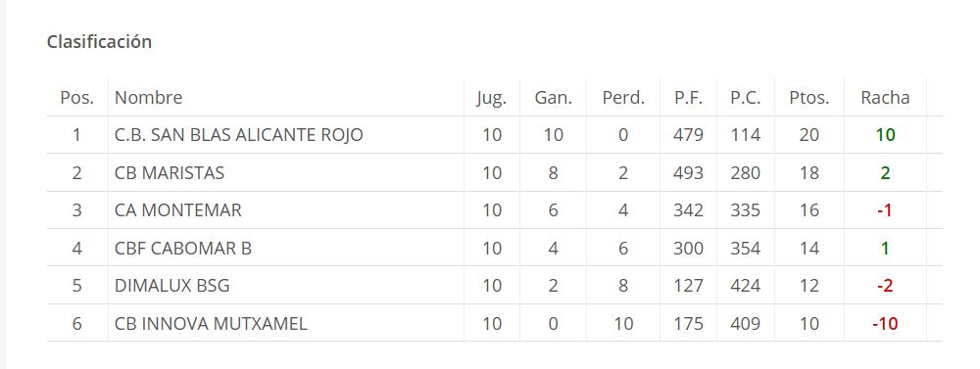Click the Clasificación heading
This screenshot has height=369, width=980.
[x=99, y=42]
